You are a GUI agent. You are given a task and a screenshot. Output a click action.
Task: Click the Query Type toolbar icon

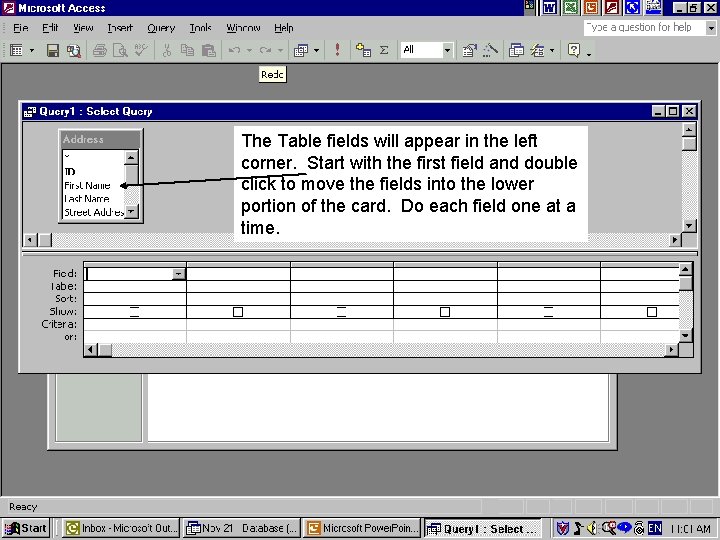[301, 50]
